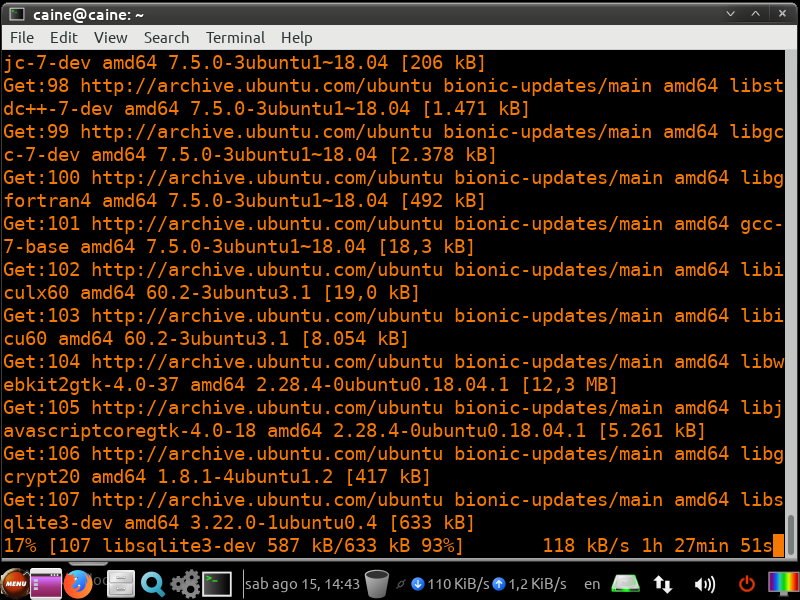Image resolution: width=800 pixels, height=600 pixels.
Task: Click the 'Get:100' line in terminal
Action: 393,178
